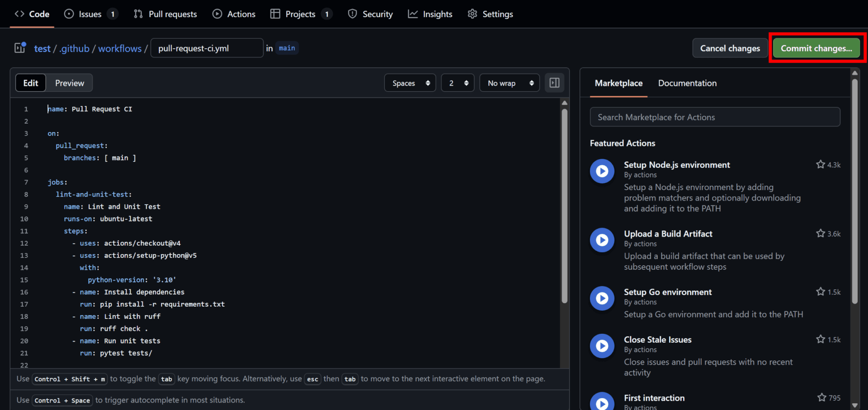Click the code editor vertical scrollbar

point(564,206)
